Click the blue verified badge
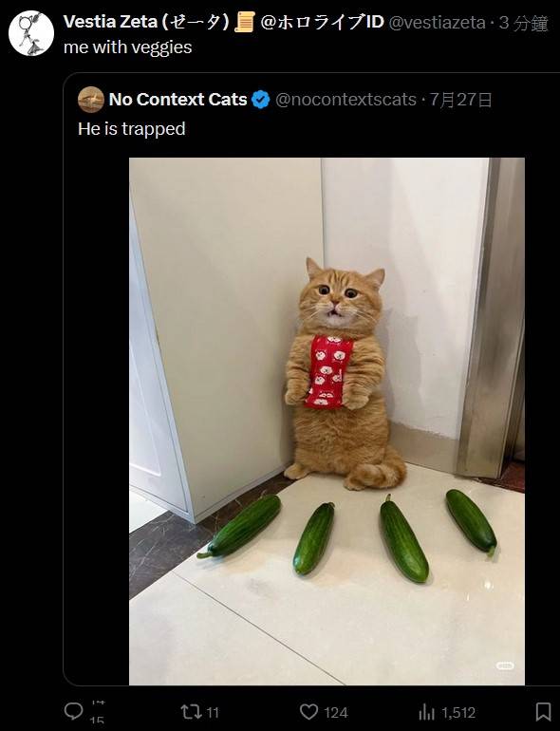 [x=261, y=100]
